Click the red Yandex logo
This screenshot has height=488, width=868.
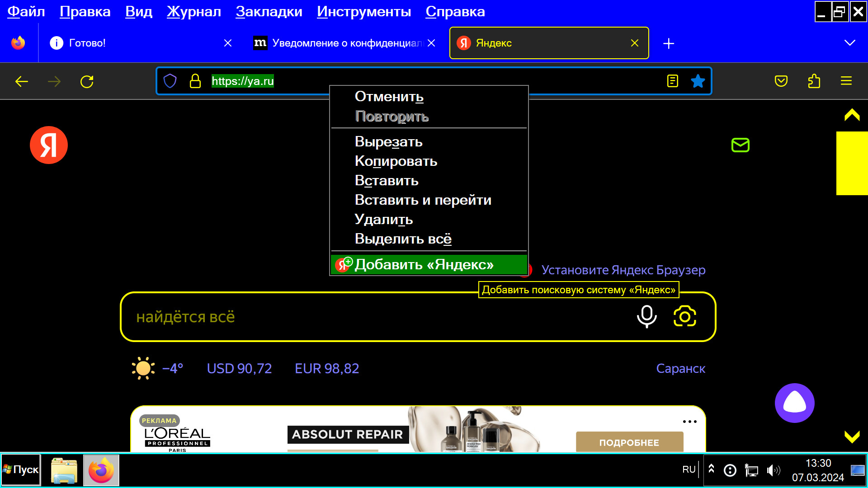pyautogui.click(x=49, y=145)
